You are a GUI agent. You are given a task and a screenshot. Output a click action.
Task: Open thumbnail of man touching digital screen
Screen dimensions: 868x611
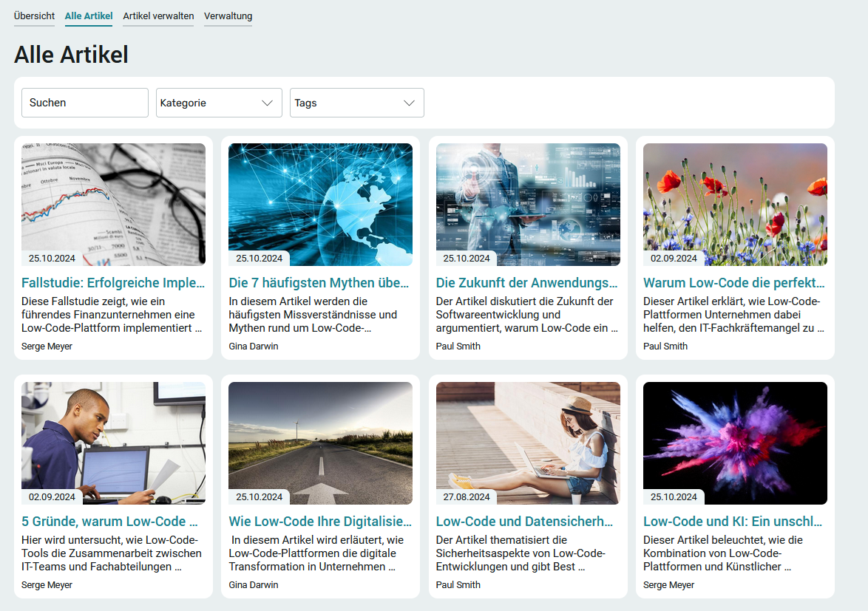(528, 205)
